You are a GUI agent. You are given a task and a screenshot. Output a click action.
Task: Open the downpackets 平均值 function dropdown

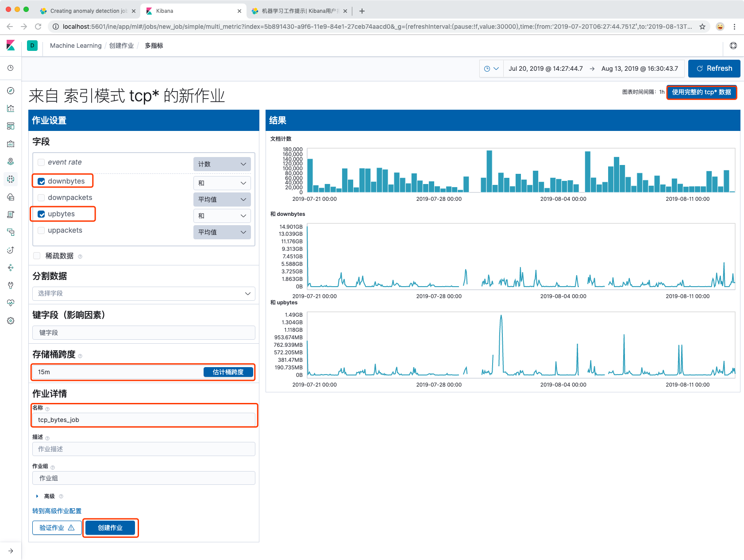222,199
